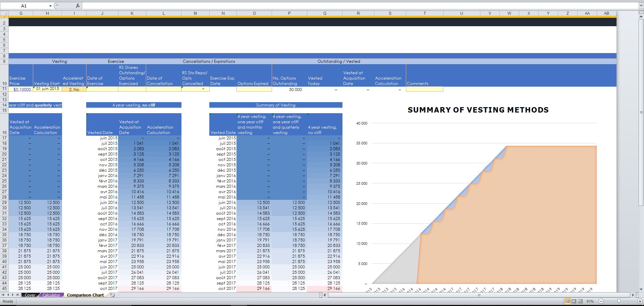Click Vesting Start cell 01 juin 2015
644x306 pixels.
(x=48, y=89)
